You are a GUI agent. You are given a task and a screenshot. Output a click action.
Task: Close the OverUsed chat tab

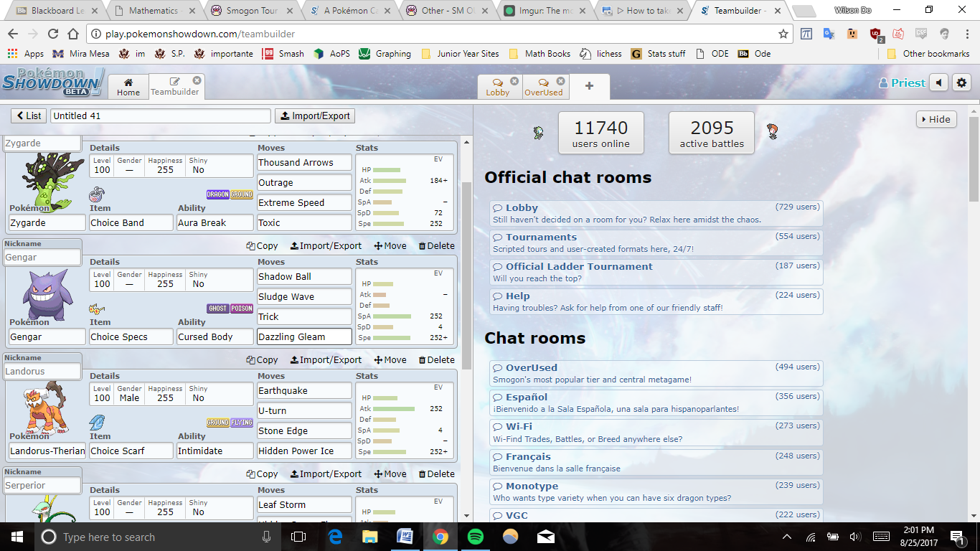click(x=560, y=81)
